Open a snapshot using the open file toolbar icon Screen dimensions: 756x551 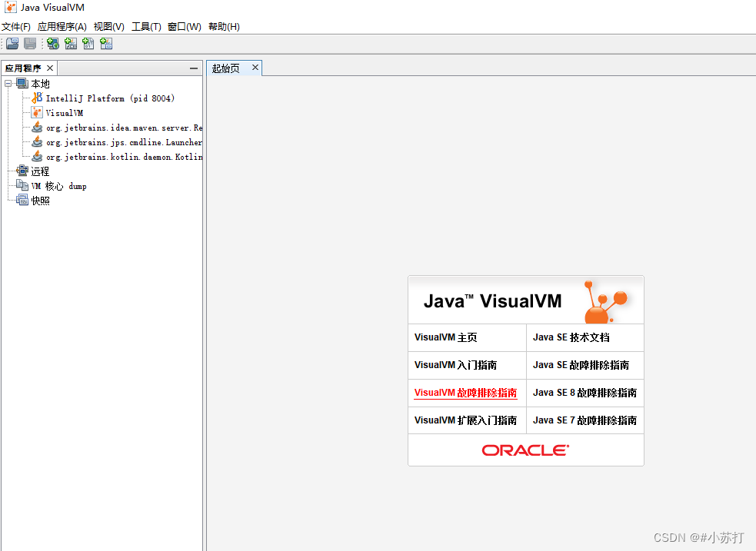(12, 43)
